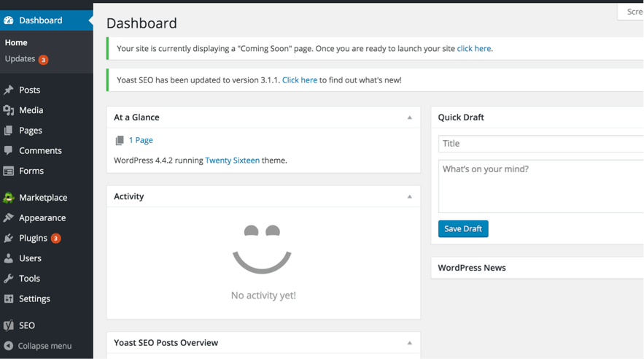The height and width of the screenshot is (359, 644).
Task: Click the Tools wrench icon
Action: tap(9, 279)
